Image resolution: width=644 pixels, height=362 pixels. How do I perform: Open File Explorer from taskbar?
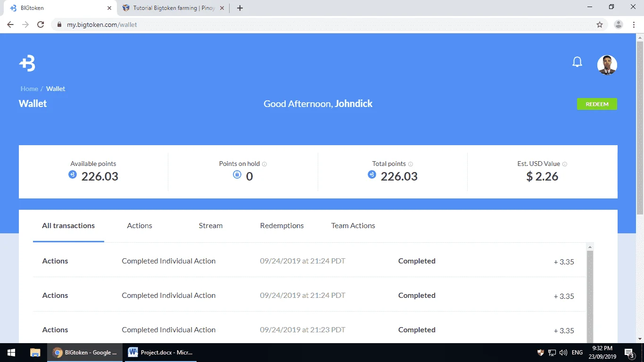click(x=35, y=353)
